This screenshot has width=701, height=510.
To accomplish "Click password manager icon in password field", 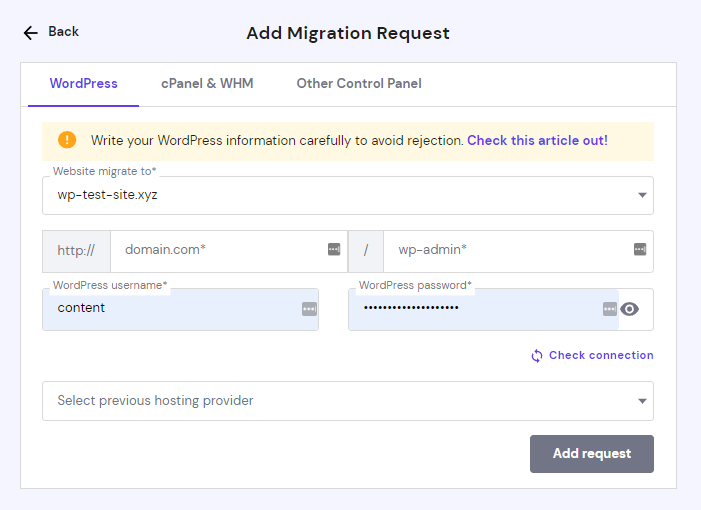I will coord(610,309).
